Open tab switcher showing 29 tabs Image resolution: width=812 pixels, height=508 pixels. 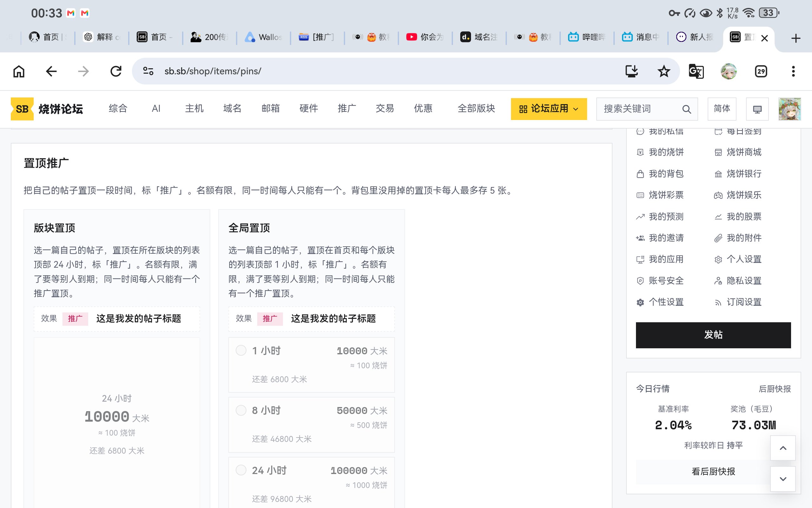click(x=761, y=71)
